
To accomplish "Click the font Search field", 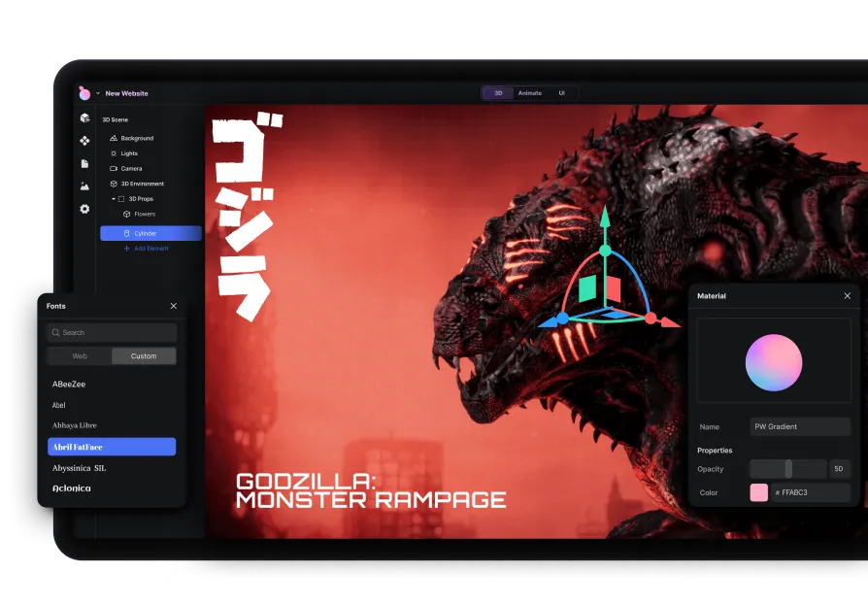I will point(112,333).
